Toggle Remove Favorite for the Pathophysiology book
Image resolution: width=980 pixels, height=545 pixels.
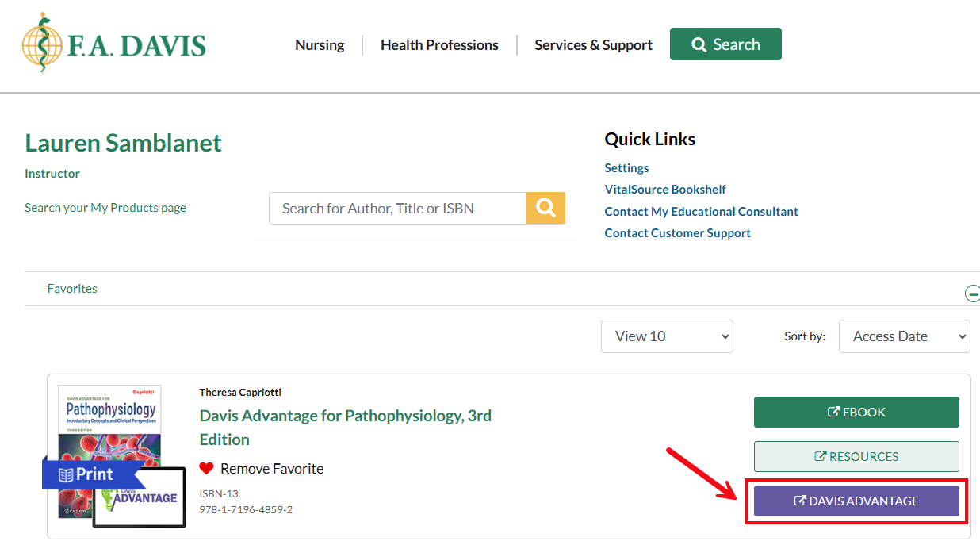[272, 468]
